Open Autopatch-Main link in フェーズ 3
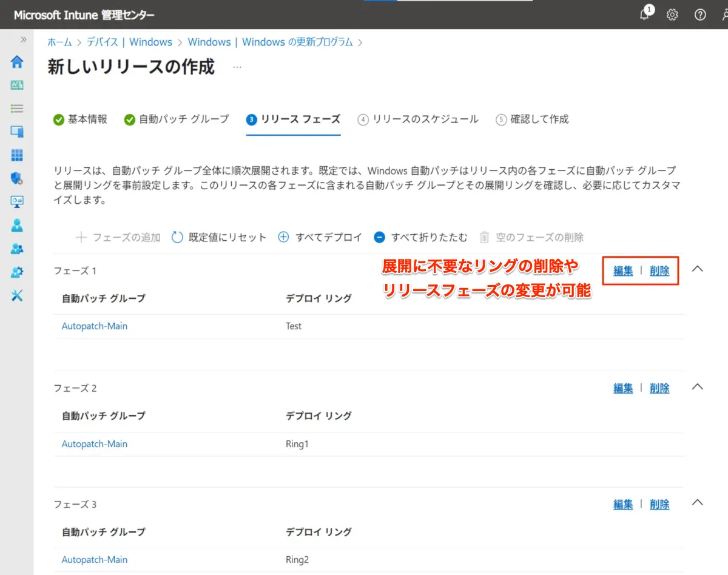The width and height of the screenshot is (728, 575). pyautogui.click(x=95, y=560)
